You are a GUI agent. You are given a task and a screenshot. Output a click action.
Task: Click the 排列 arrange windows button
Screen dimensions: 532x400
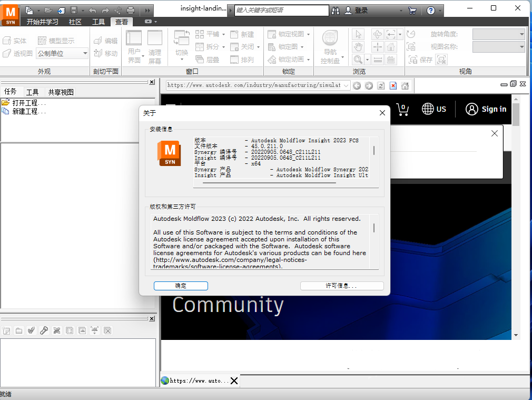point(242,60)
